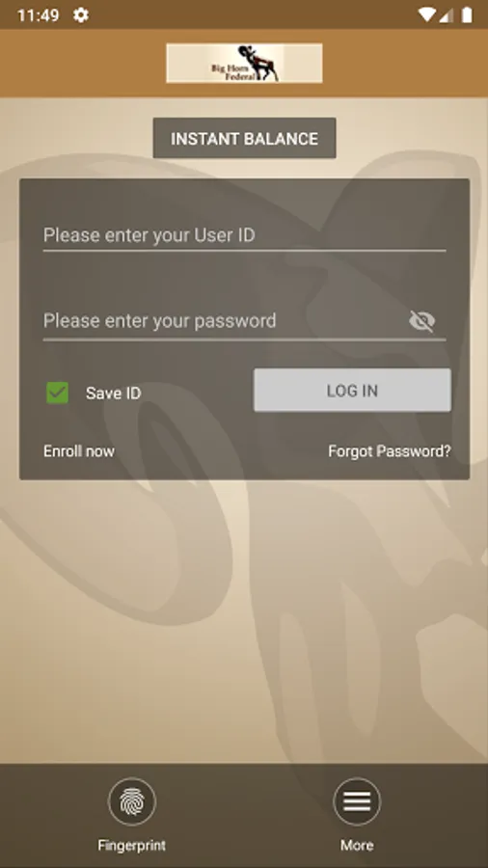Image resolution: width=488 pixels, height=868 pixels.
Task: Open the Forgot Password? link
Action: click(390, 451)
